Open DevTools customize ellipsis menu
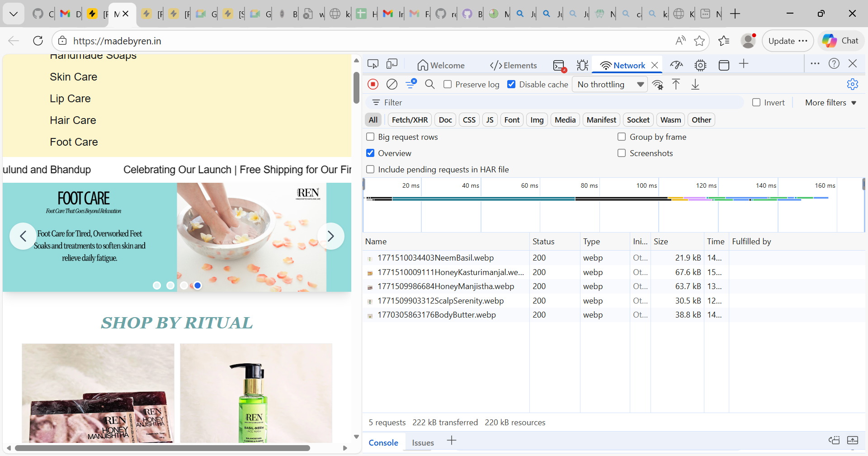This screenshot has width=868, height=456. click(815, 64)
